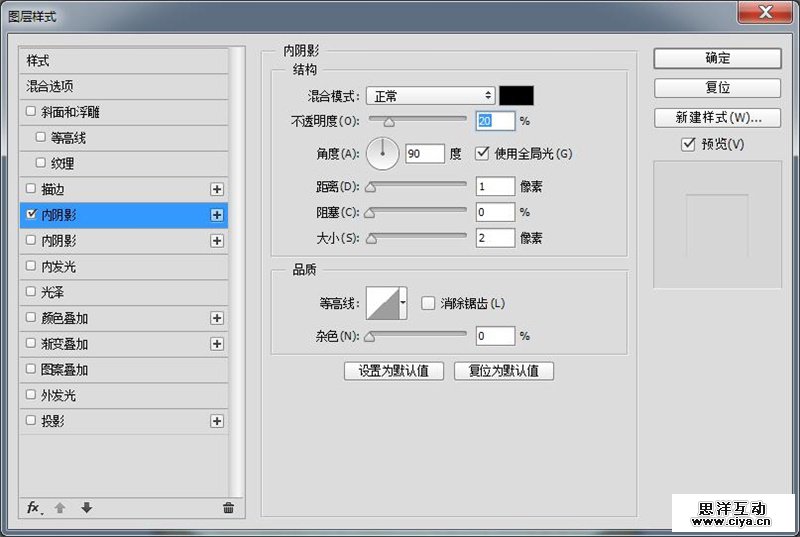Screen dimensions: 800x537
Task: Click the trash icon to delete effect
Action: coord(228,508)
